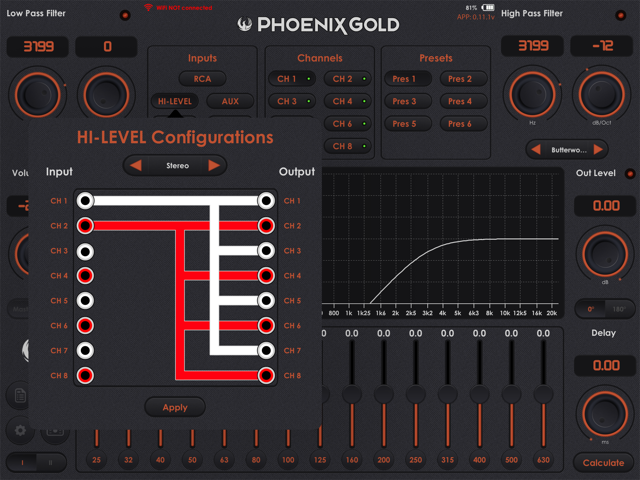Screen dimensions: 640x480
Task: Click the High Pass slope -12 field
Action: (602, 46)
